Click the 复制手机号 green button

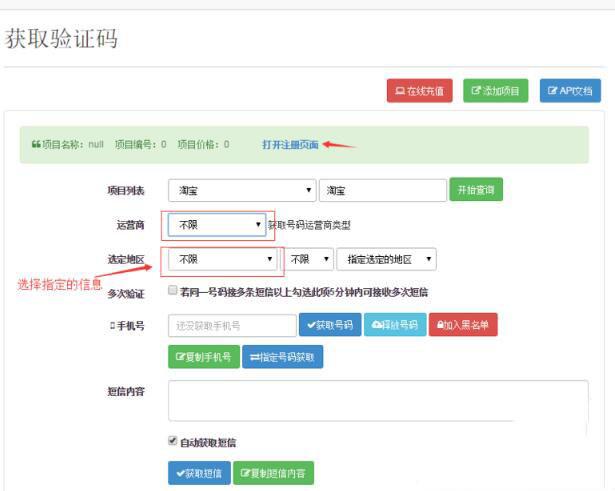pos(204,356)
